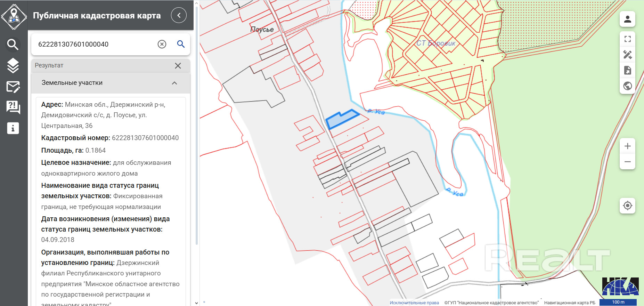644x306 pixels.
Task: Open the send message mail icon
Action: pos(13,87)
